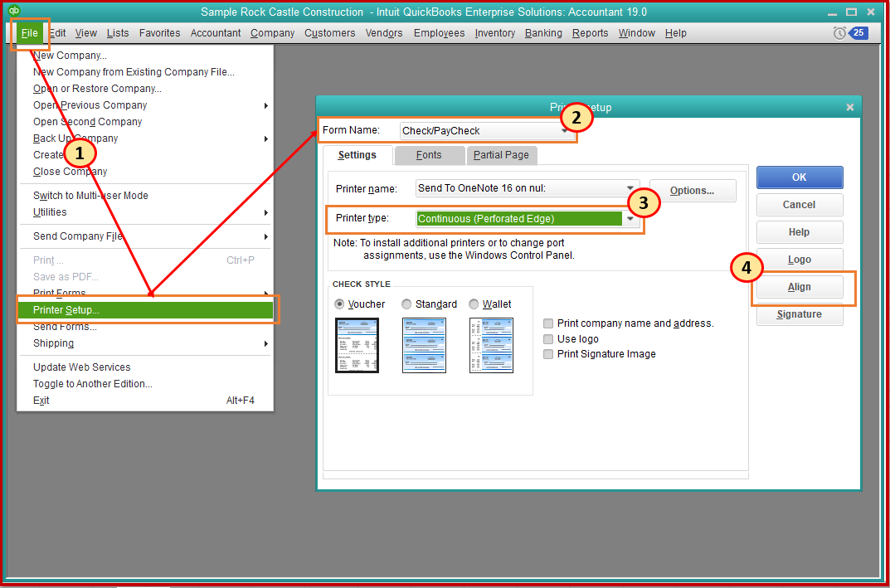The image size is (890, 588).
Task: Click the Signature button
Action: click(x=800, y=314)
